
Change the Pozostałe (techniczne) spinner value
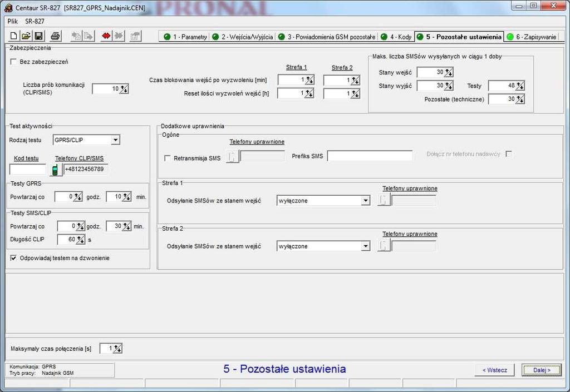click(x=520, y=99)
